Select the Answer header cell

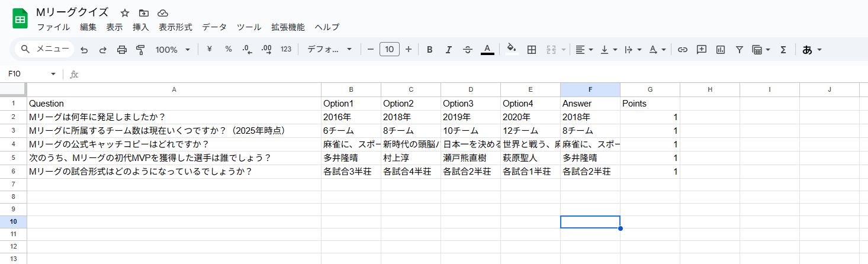[x=590, y=103]
